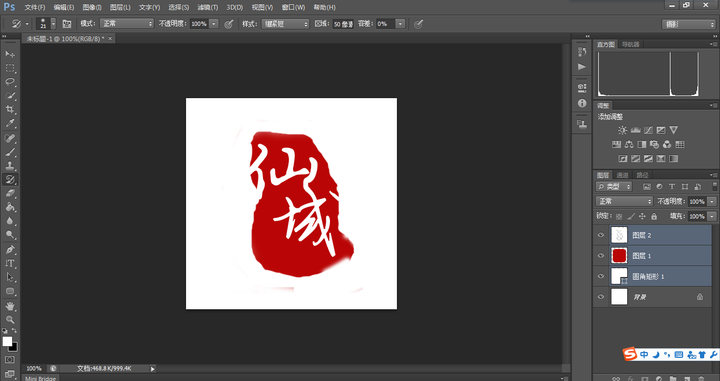Open the 文件(F) menu
Screen dimensions: 720x381
tap(35, 7)
